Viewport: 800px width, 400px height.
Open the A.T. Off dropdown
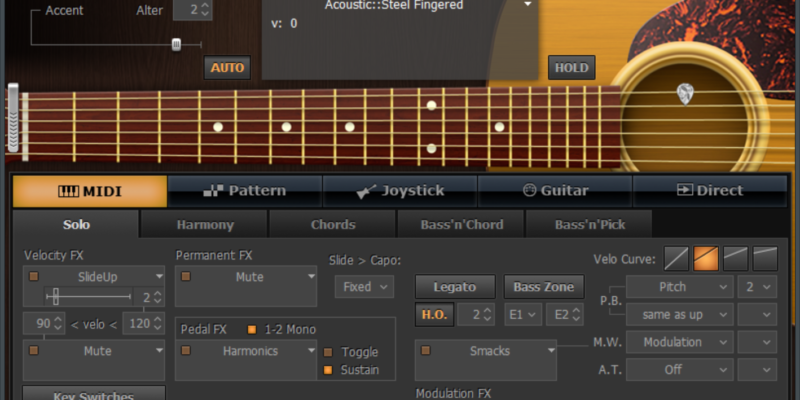click(680, 370)
